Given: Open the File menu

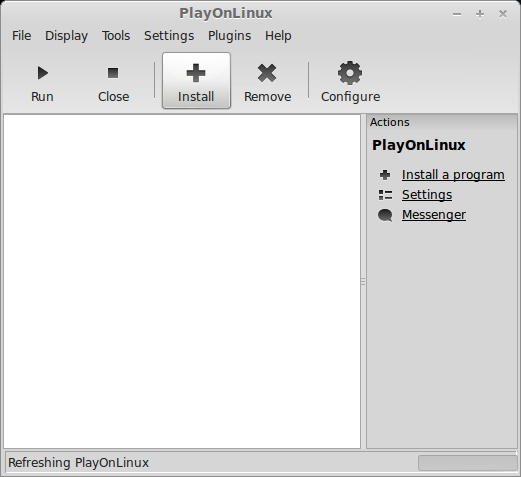Looking at the screenshot, I should pyautogui.click(x=22, y=36).
